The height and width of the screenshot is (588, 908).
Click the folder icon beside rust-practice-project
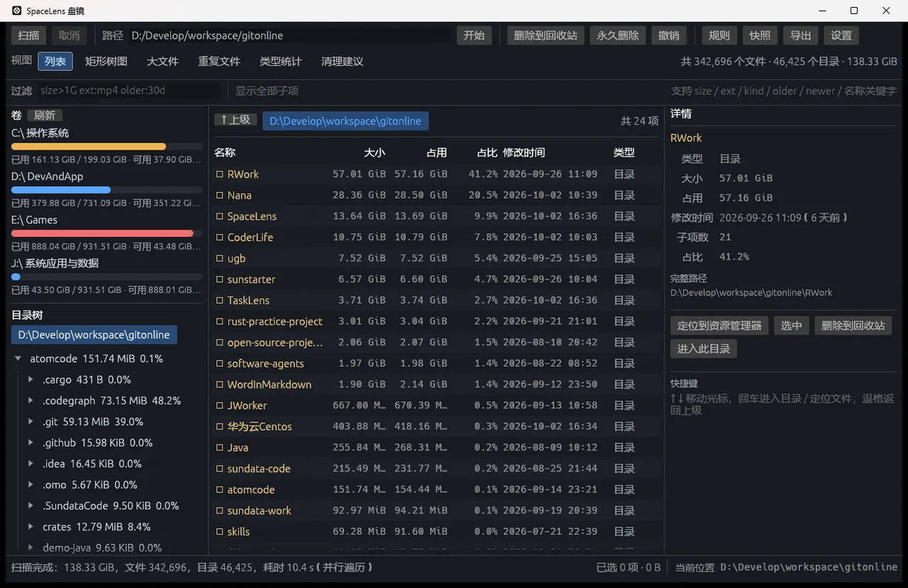pyautogui.click(x=220, y=321)
